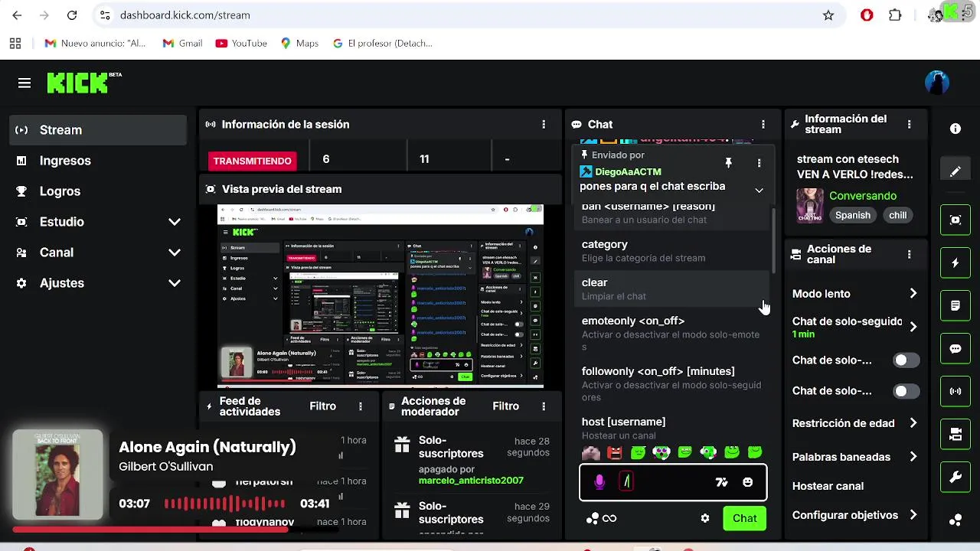Open Información de la sesión three-dot menu
This screenshot has height=551, width=980.
coord(544,124)
